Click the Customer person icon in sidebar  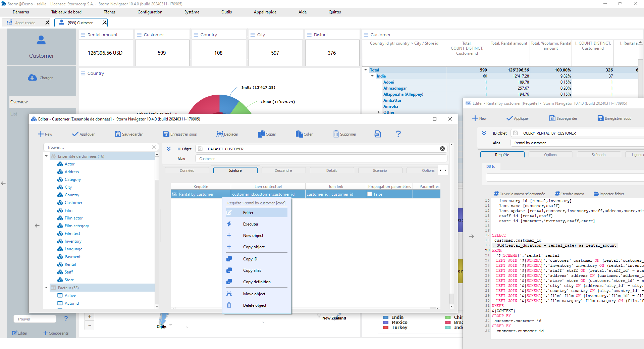(x=41, y=40)
